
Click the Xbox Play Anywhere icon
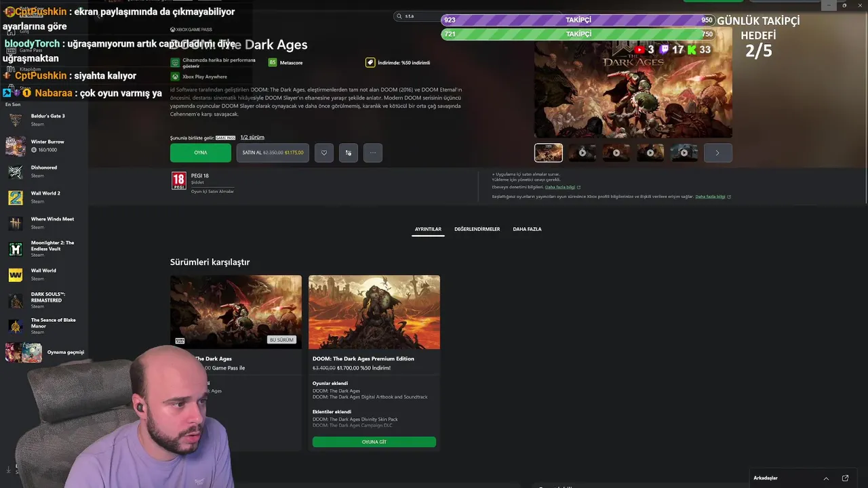(x=175, y=77)
